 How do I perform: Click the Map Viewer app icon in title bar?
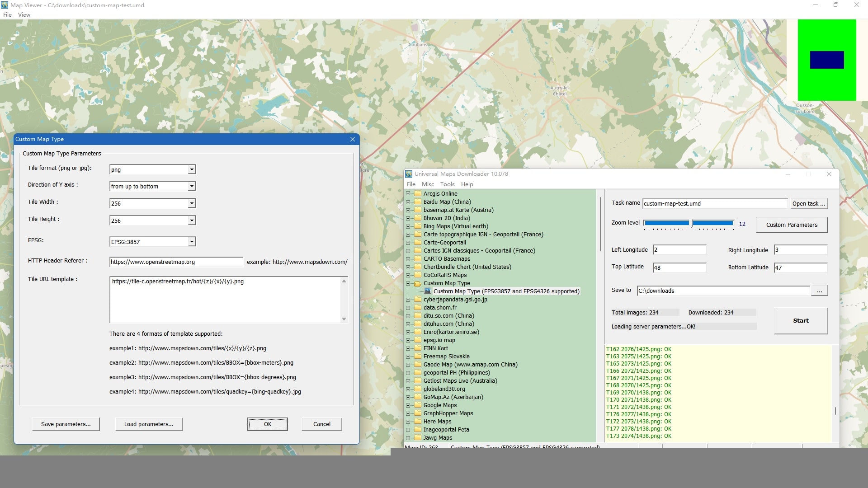click(5, 5)
